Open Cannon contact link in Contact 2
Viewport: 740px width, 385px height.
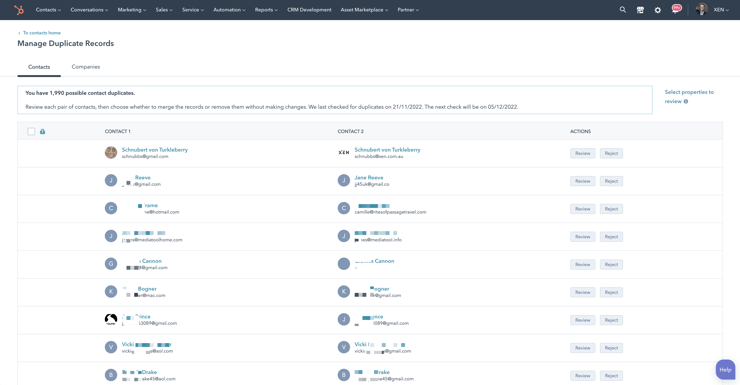coord(374,261)
